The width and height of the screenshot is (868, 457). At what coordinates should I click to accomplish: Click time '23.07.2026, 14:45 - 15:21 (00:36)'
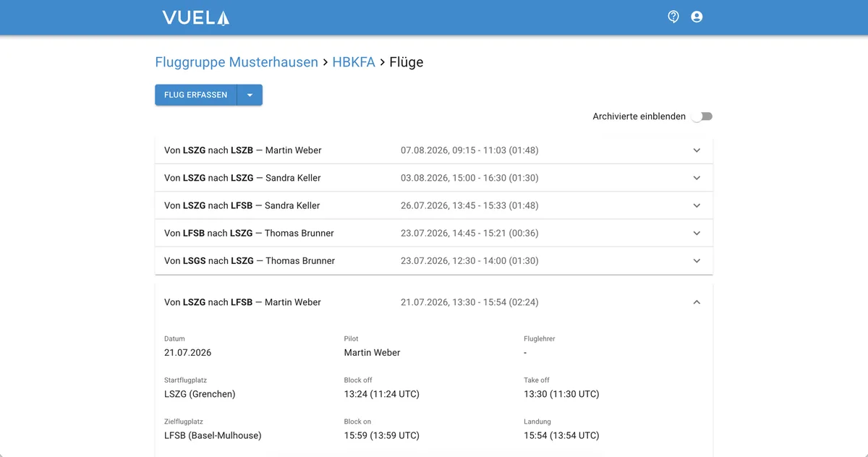click(x=469, y=233)
